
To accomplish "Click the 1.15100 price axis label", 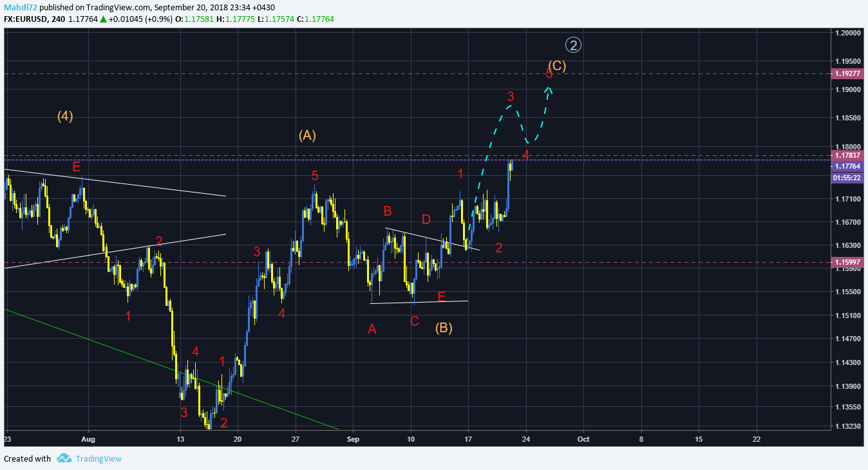I will [x=848, y=315].
